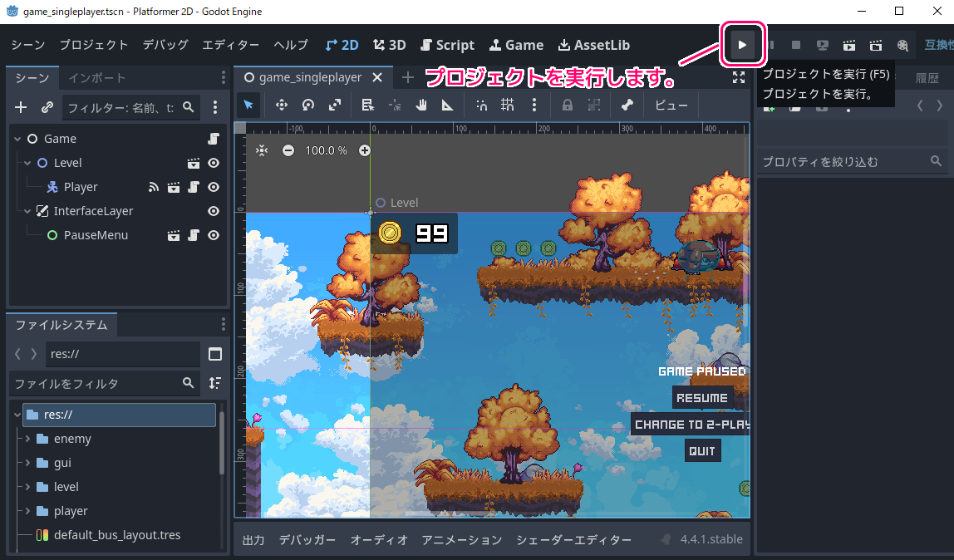Toggle PauseMenu node visibility
The image size is (954, 560).
[214, 235]
